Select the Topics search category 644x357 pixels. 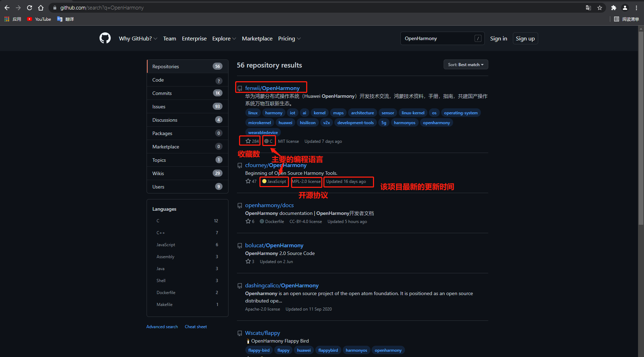point(187,160)
